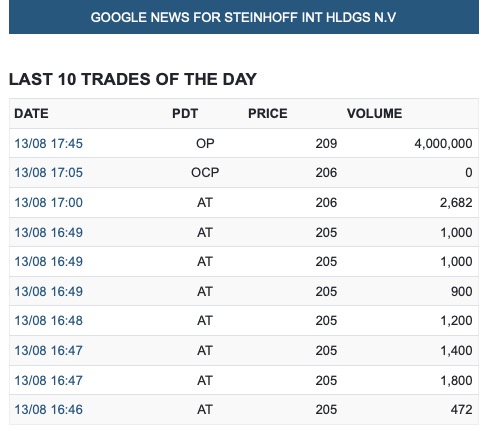The image size is (486, 431).
Task: Open the 16:47 trade with 1,800 volume
Action: pos(48,381)
